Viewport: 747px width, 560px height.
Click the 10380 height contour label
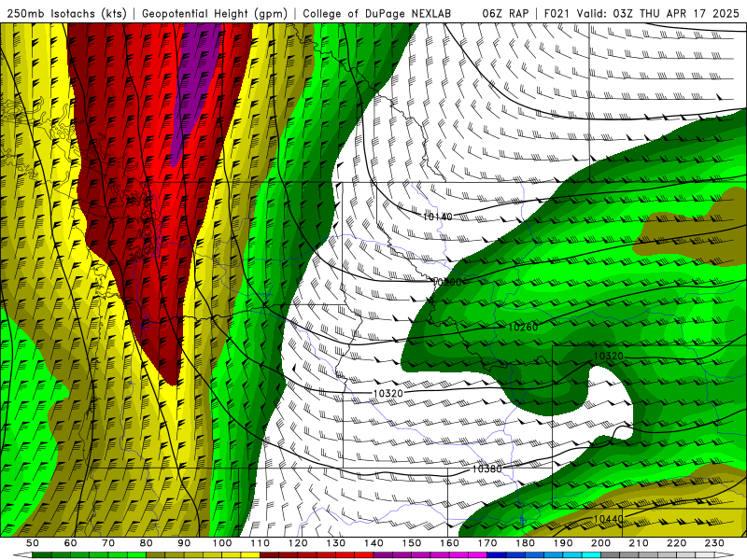click(x=486, y=469)
